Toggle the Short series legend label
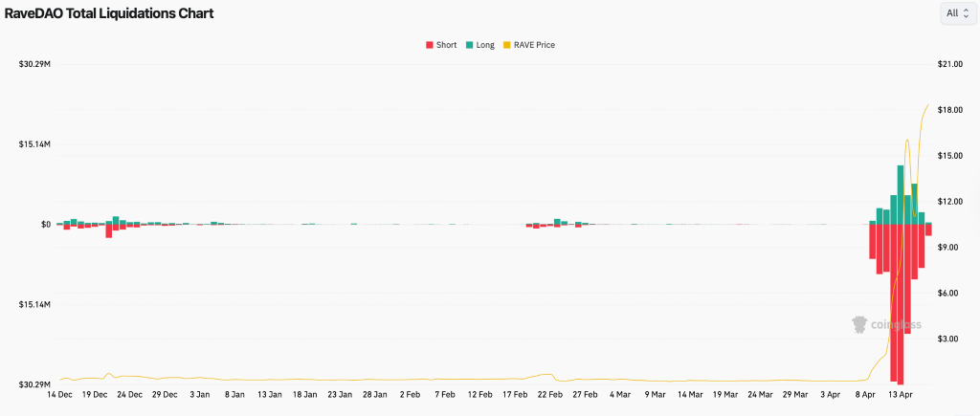This screenshot has height=416, width=980. pyautogui.click(x=446, y=45)
